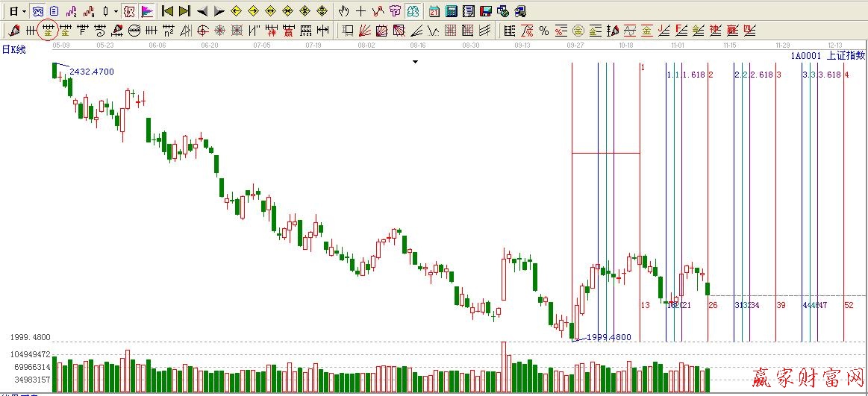Click the red-circled golden ratio timeline tool
The width and height of the screenshot is (868, 396).
(48, 31)
